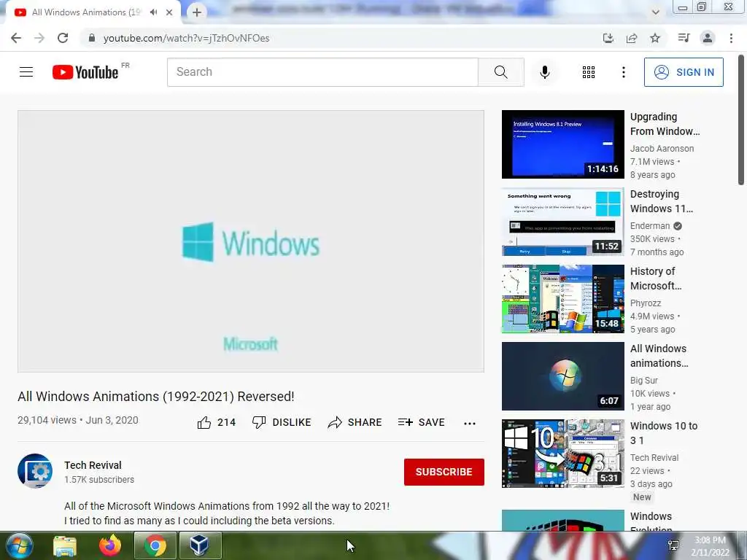Open YouTube settings three-dot menu
Viewport: 747px width, 560px height.
click(623, 72)
